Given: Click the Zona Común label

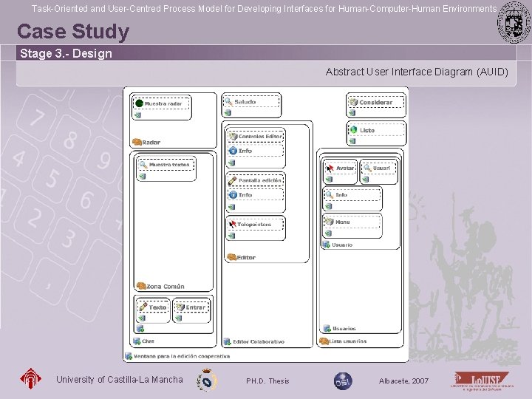Looking at the screenshot, I should coord(166,287).
